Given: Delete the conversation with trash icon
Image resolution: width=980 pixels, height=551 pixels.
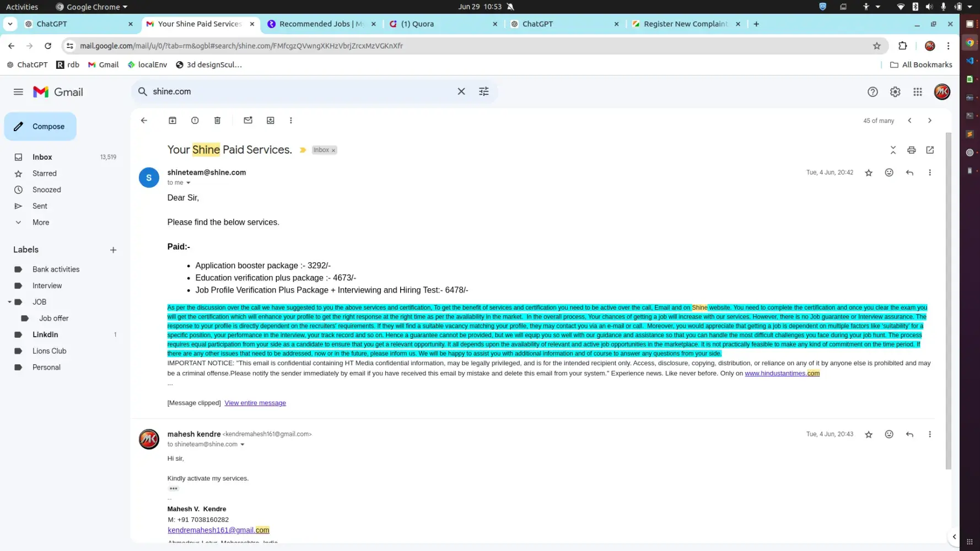Looking at the screenshot, I should pyautogui.click(x=217, y=121).
